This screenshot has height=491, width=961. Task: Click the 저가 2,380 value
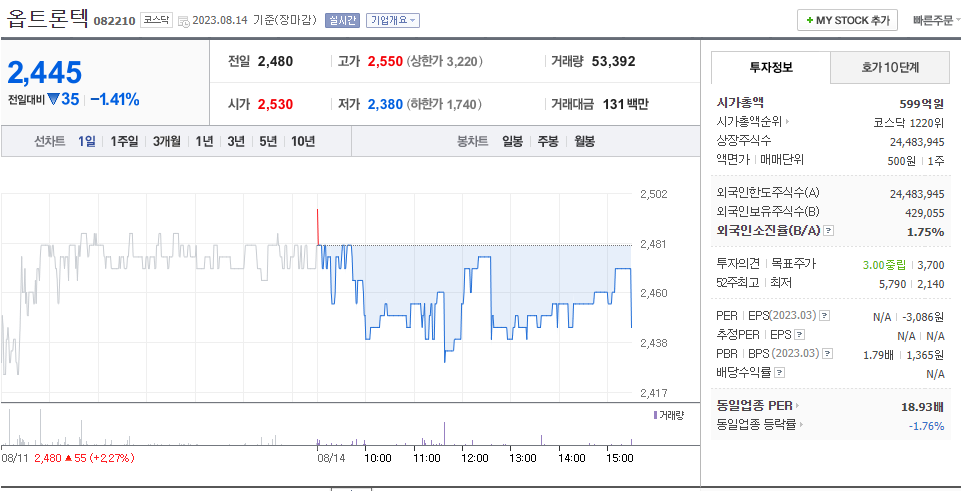pyautogui.click(x=385, y=104)
